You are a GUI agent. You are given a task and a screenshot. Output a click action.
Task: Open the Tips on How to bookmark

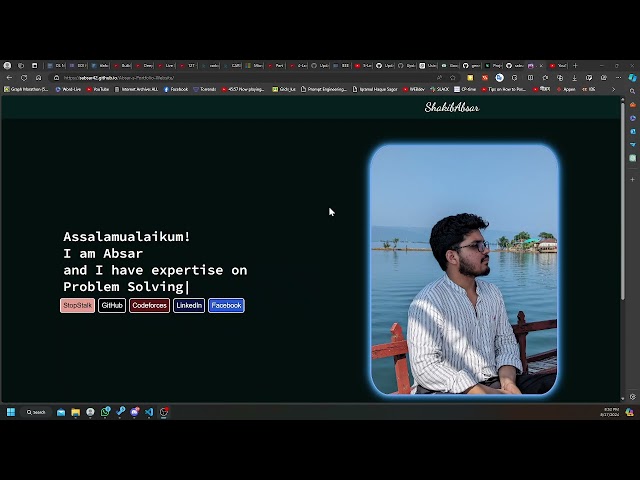click(504, 89)
